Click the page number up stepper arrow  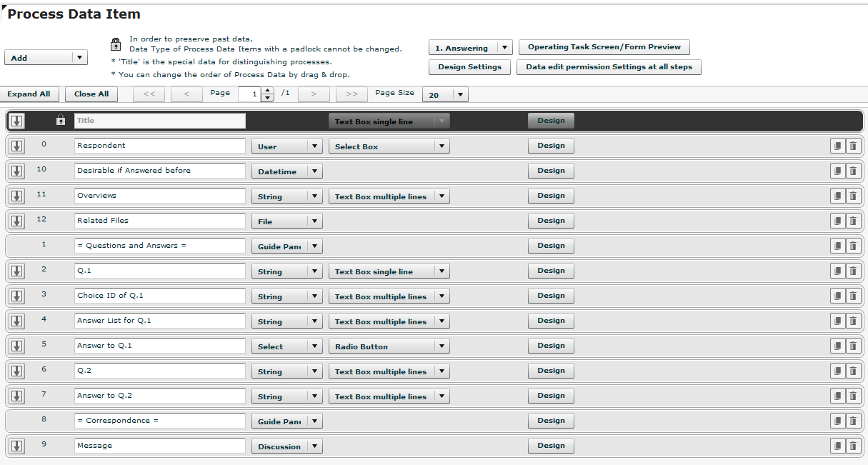pos(267,90)
